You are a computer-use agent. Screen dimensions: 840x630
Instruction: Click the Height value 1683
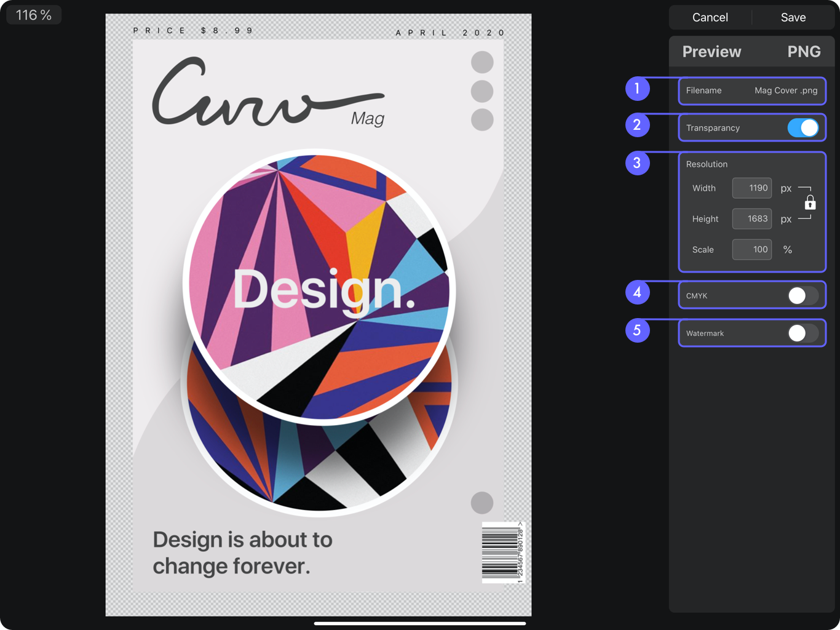(x=751, y=219)
